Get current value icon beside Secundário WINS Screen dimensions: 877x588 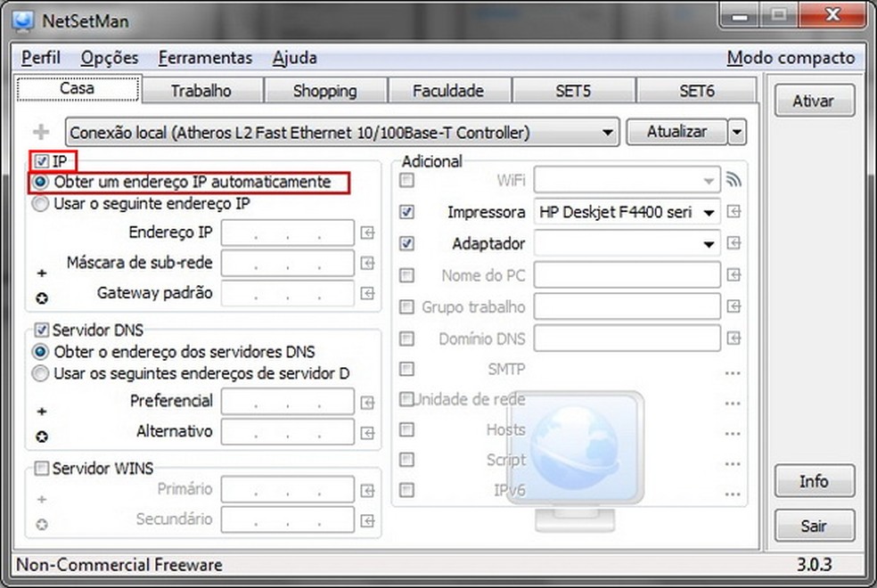click(367, 521)
